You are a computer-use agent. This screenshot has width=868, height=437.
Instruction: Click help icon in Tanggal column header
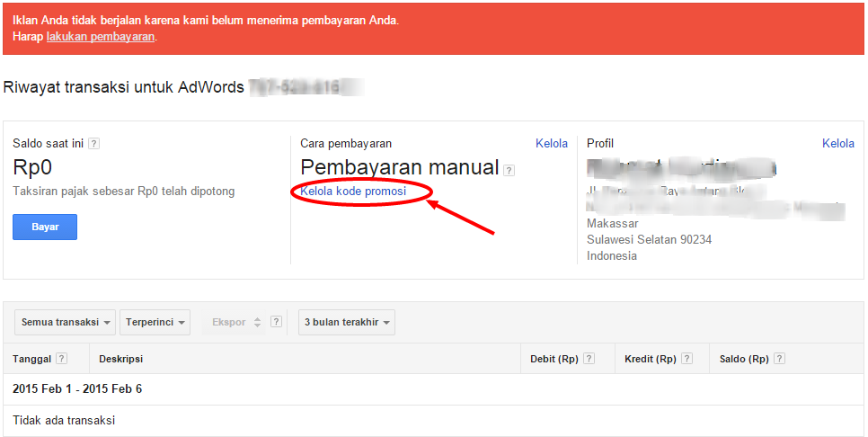61,359
